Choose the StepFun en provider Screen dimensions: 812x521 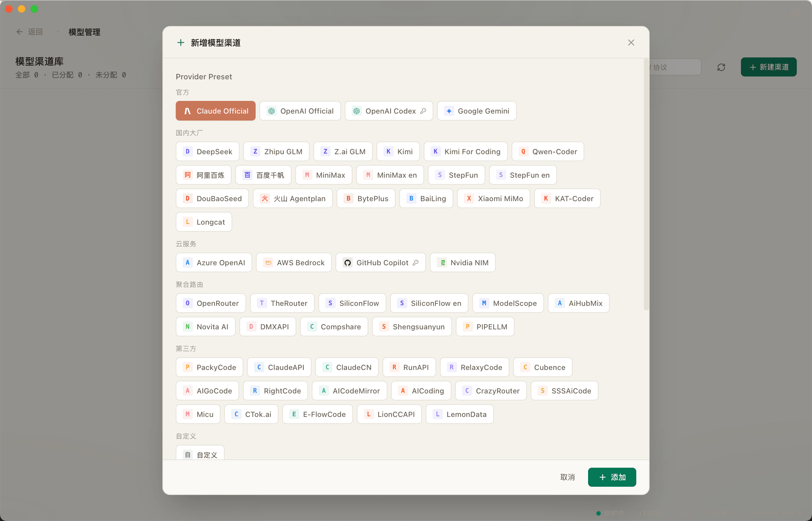523,175
